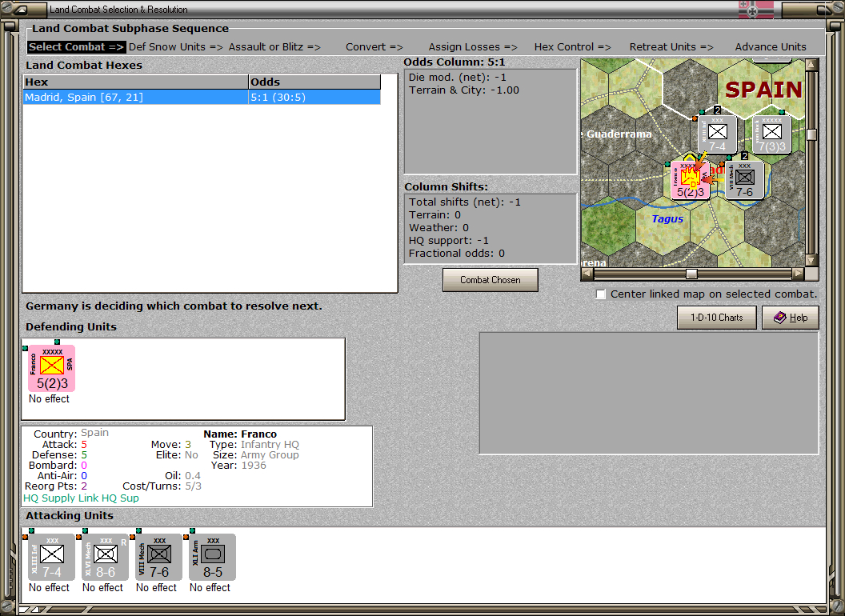
Task: Click the Hex column header
Action: coord(135,82)
